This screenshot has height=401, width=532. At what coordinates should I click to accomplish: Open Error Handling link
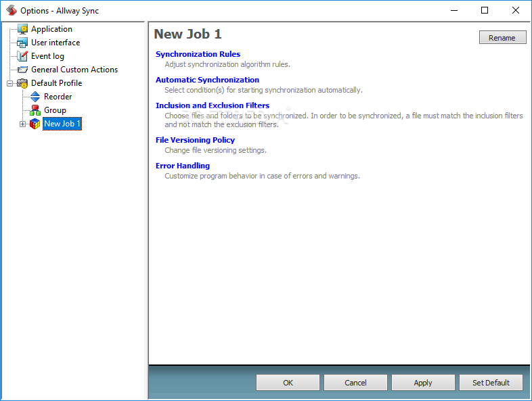(x=183, y=166)
